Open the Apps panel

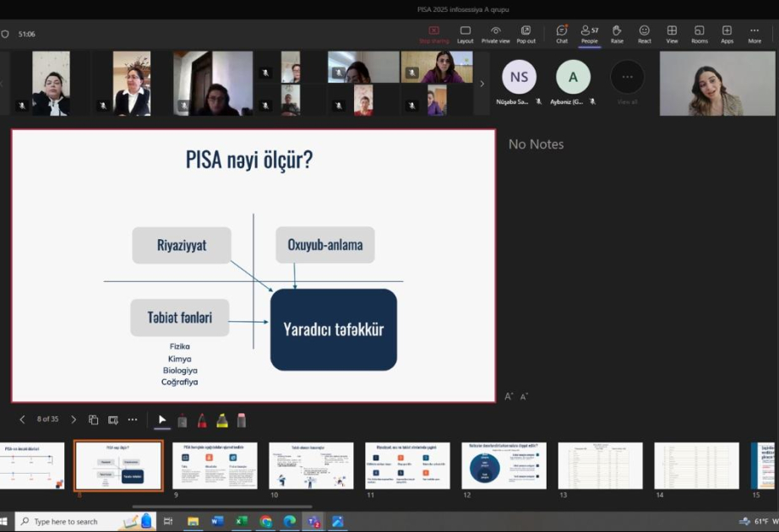727,35
